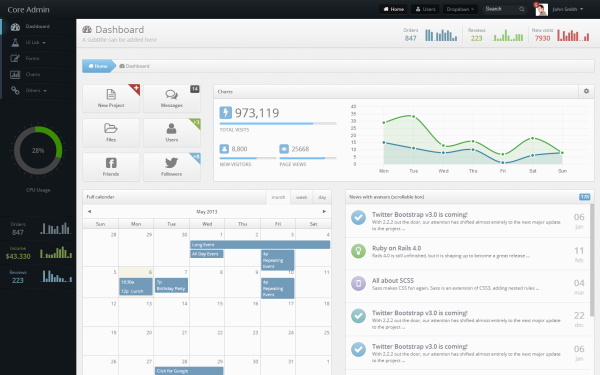
Task: Click the 973,119 total visits figure
Action: click(257, 113)
